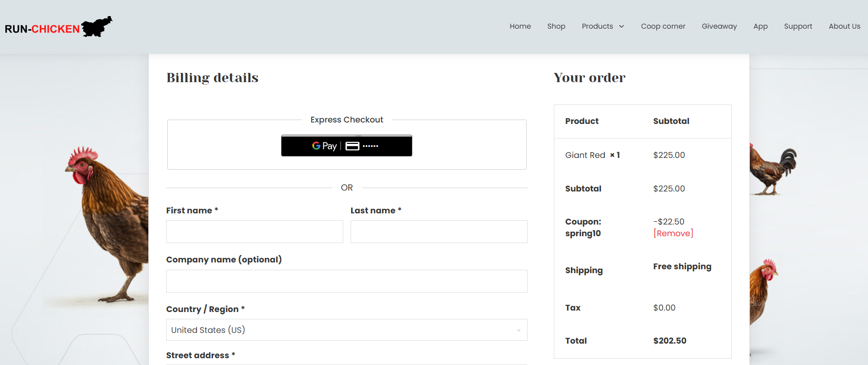Click the credit card icon on the payment button
The width and height of the screenshot is (868, 365).
[354, 146]
